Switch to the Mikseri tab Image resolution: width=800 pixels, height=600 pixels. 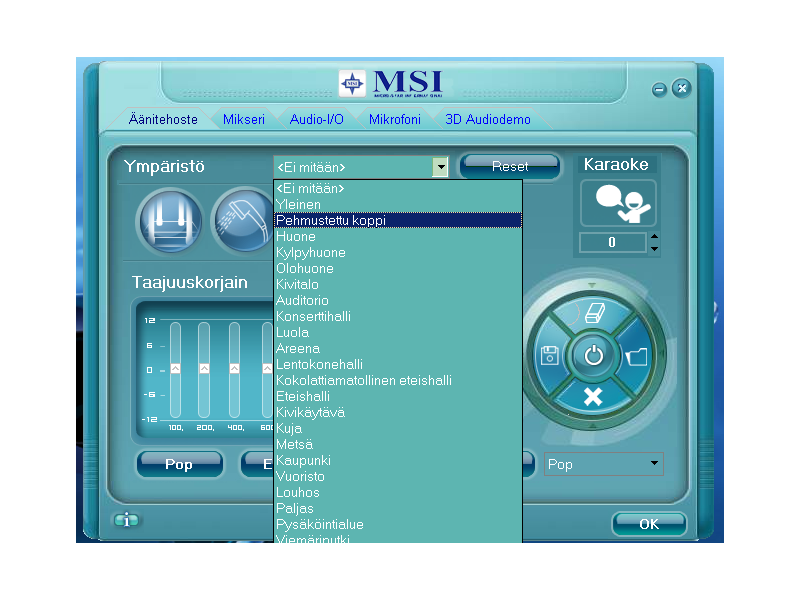pos(244,119)
